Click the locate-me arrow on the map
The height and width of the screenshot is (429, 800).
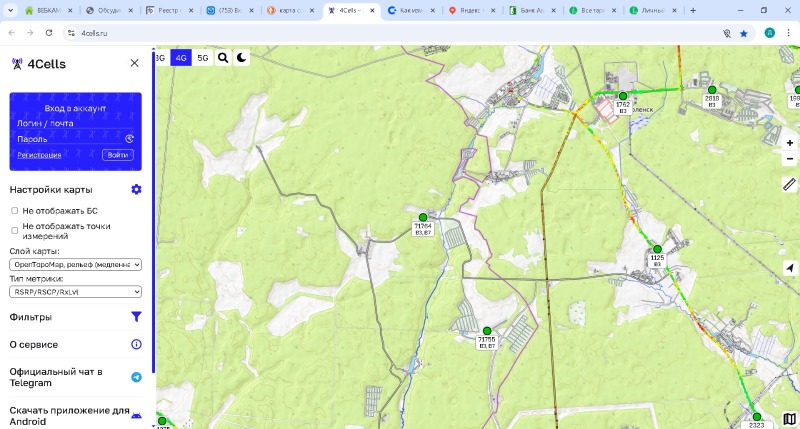(789, 268)
